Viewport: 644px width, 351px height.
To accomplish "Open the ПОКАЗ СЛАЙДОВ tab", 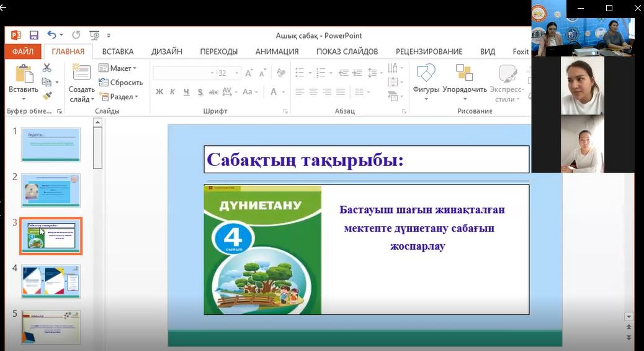I will pyautogui.click(x=347, y=52).
